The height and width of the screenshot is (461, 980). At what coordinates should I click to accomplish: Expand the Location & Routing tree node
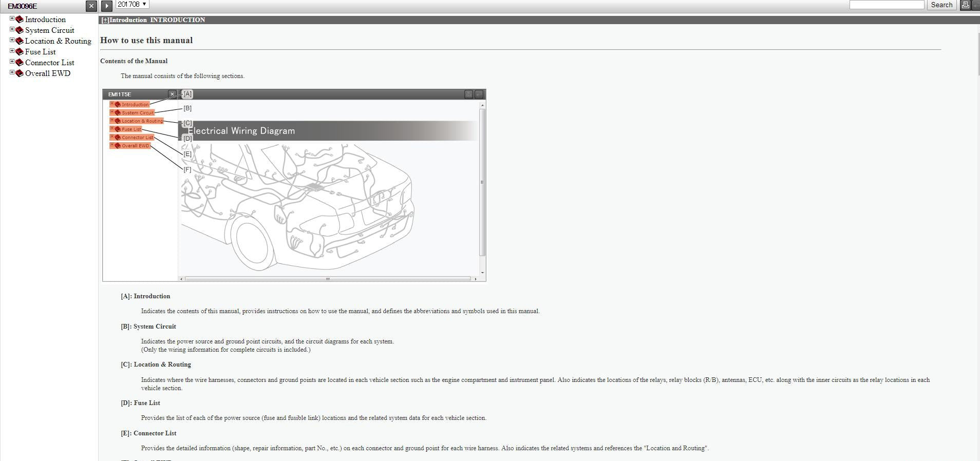coord(12,40)
